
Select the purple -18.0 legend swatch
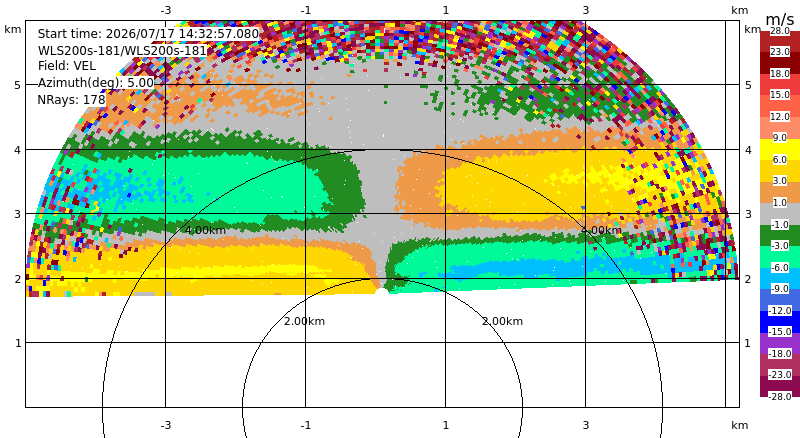[780, 343]
